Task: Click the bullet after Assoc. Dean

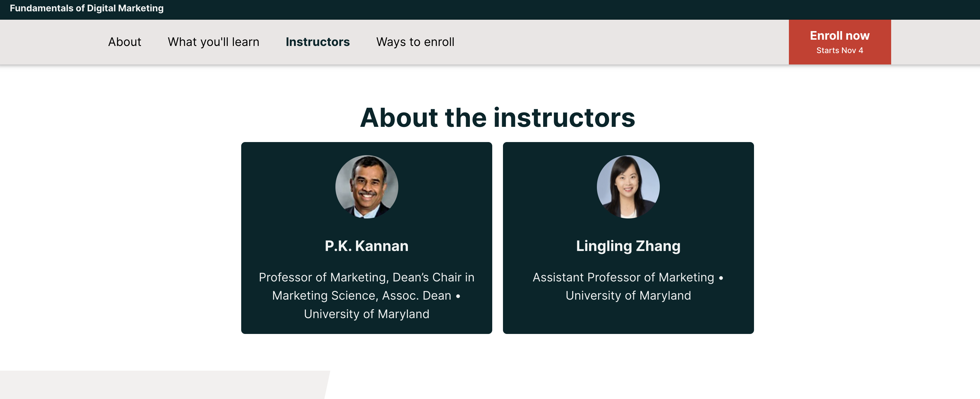Action: point(458,296)
